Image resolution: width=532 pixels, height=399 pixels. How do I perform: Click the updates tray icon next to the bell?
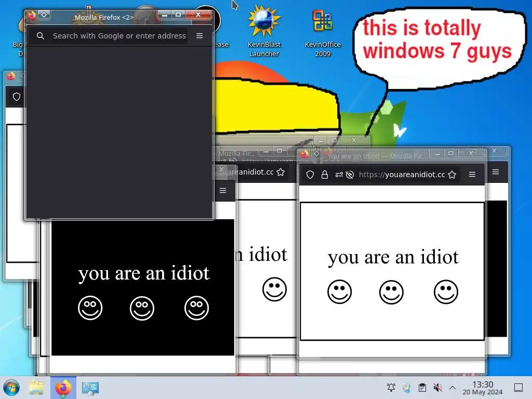click(406, 388)
